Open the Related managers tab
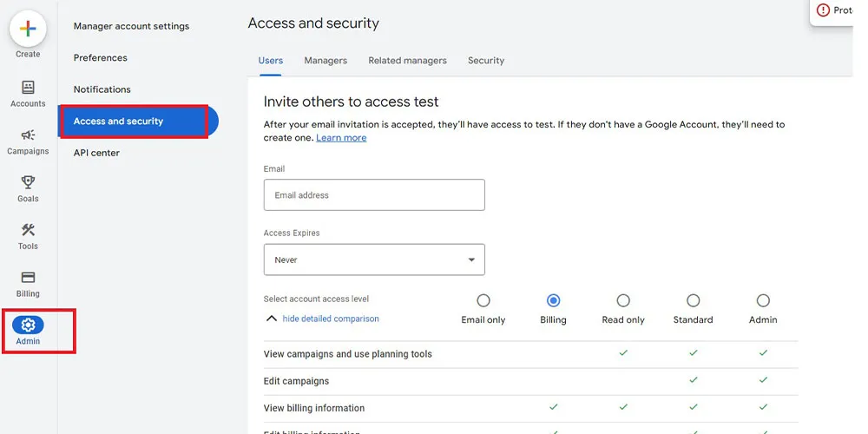 point(407,61)
